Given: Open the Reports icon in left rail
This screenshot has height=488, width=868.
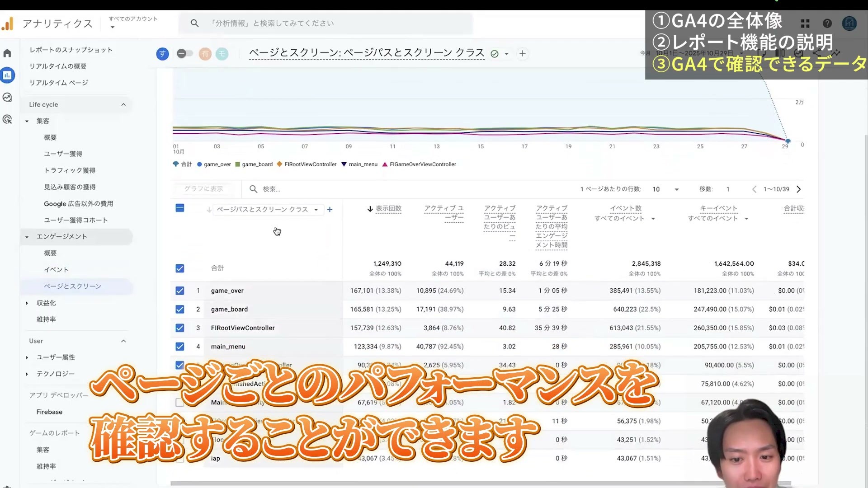Looking at the screenshot, I should 7,75.
